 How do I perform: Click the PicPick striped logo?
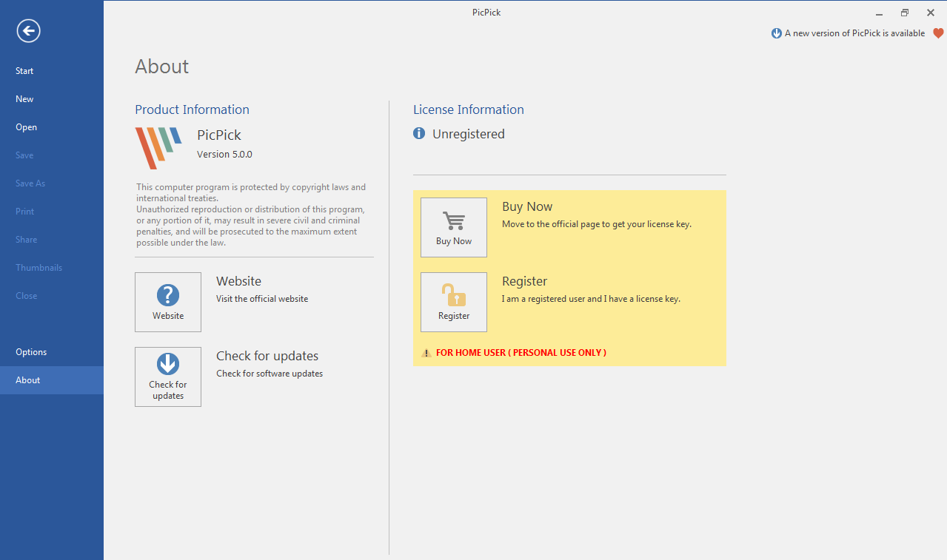point(158,148)
